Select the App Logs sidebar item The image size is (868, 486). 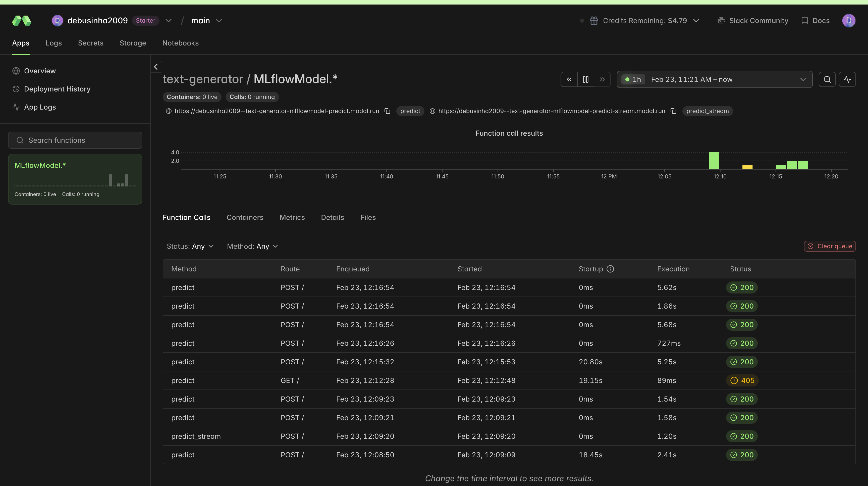tap(40, 107)
